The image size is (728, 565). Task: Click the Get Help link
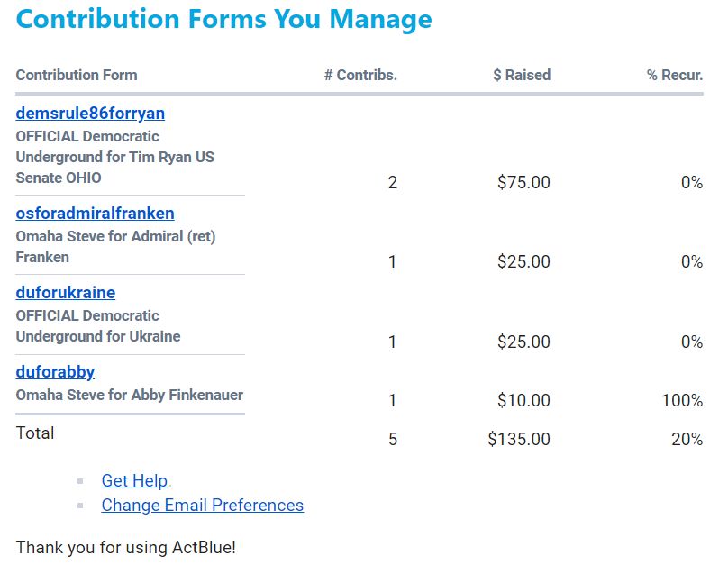click(x=134, y=481)
